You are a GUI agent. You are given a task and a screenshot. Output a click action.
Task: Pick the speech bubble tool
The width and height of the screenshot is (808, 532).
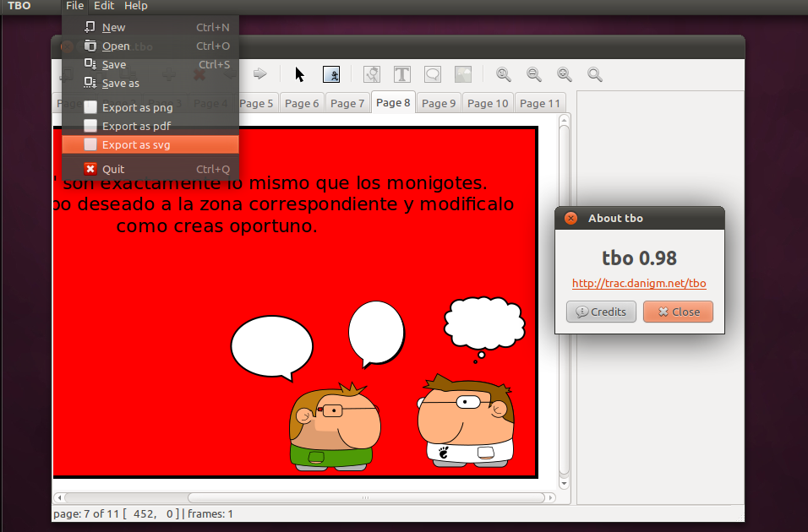pos(432,74)
